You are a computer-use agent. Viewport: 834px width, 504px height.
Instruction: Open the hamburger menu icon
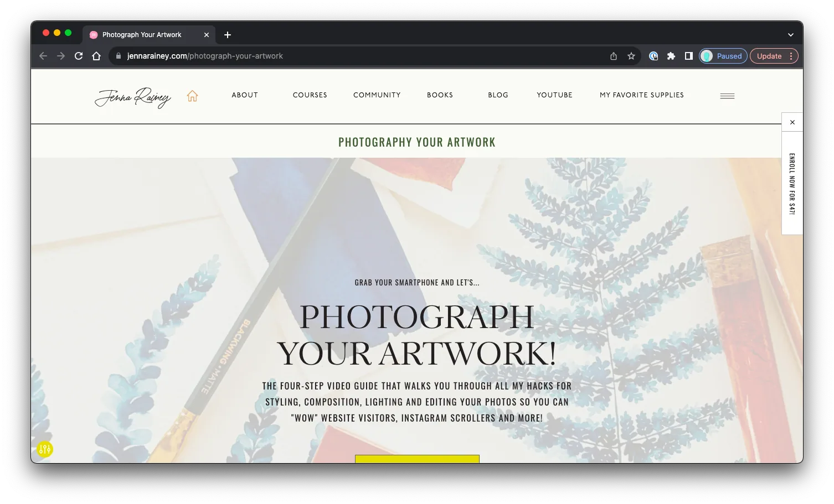point(727,96)
